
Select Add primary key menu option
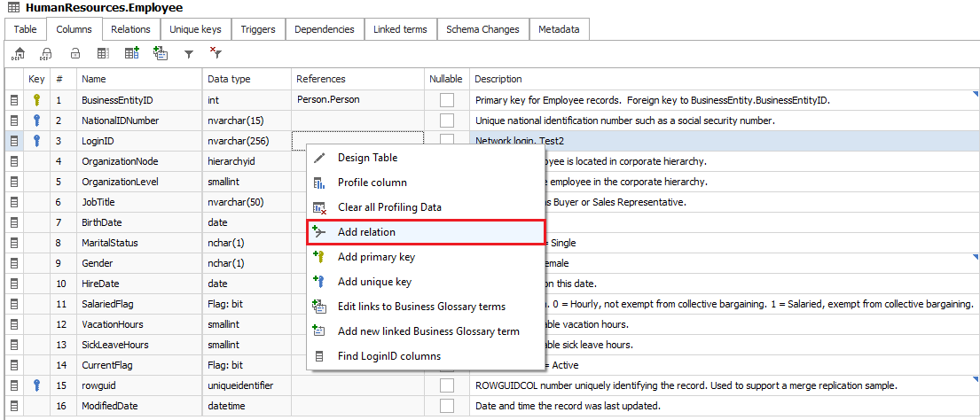click(376, 257)
